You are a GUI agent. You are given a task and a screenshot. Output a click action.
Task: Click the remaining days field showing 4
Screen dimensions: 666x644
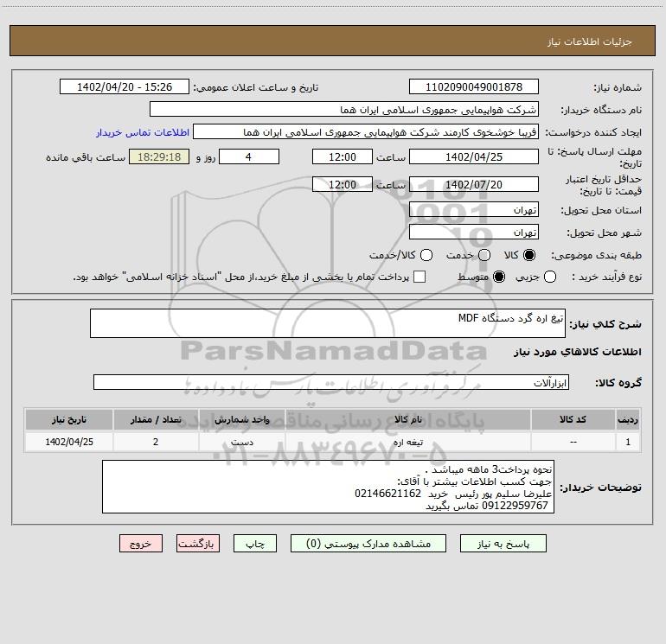pyautogui.click(x=249, y=156)
